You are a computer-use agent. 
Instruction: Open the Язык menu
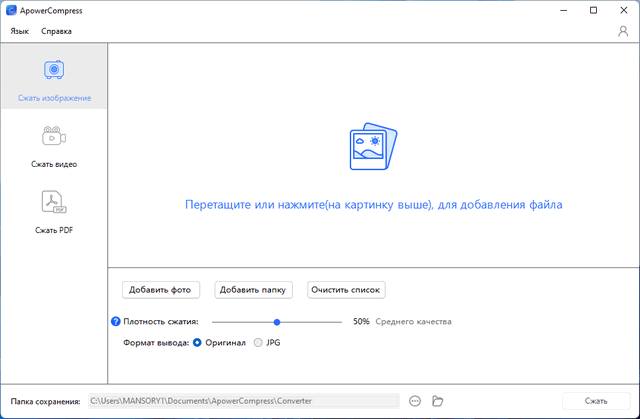pyautogui.click(x=20, y=31)
